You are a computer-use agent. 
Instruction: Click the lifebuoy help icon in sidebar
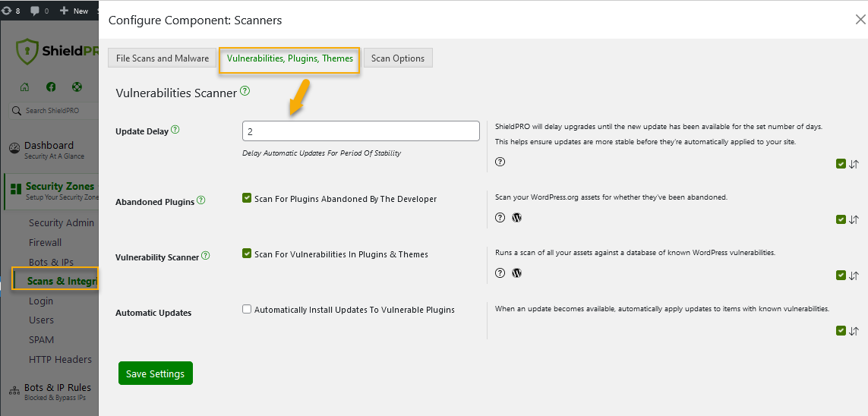click(77, 87)
